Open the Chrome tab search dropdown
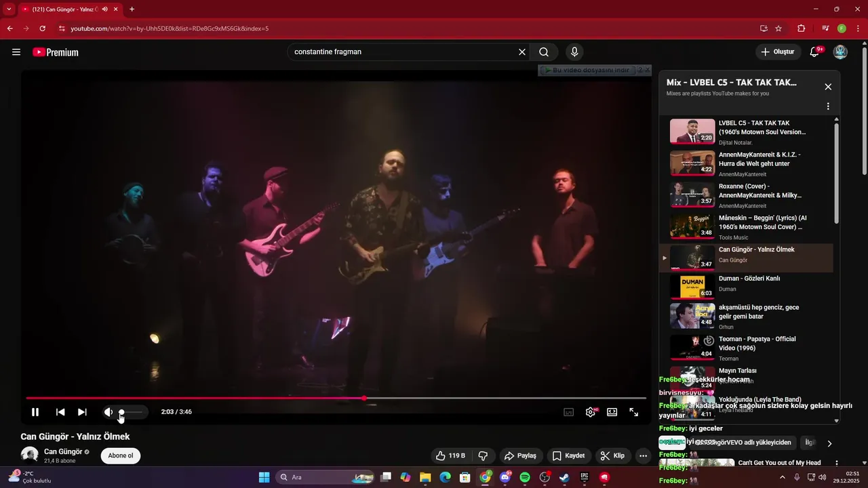The height and width of the screenshot is (488, 868). click(9, 9)
